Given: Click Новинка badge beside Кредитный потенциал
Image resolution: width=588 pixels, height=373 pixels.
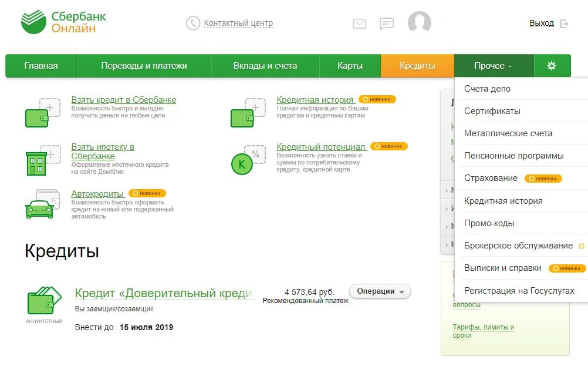Looking at the screenshot, I should coord(389,146).
